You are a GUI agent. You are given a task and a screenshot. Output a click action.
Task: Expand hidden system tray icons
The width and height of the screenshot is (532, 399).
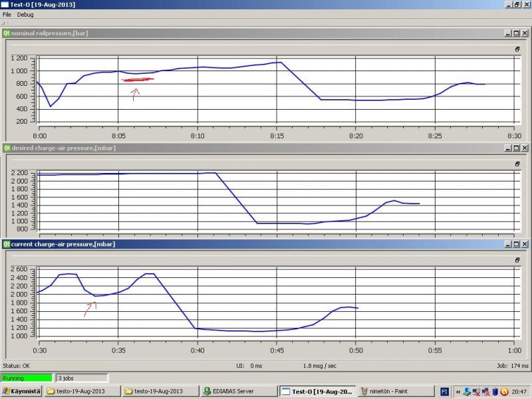[x=458, y=391]
